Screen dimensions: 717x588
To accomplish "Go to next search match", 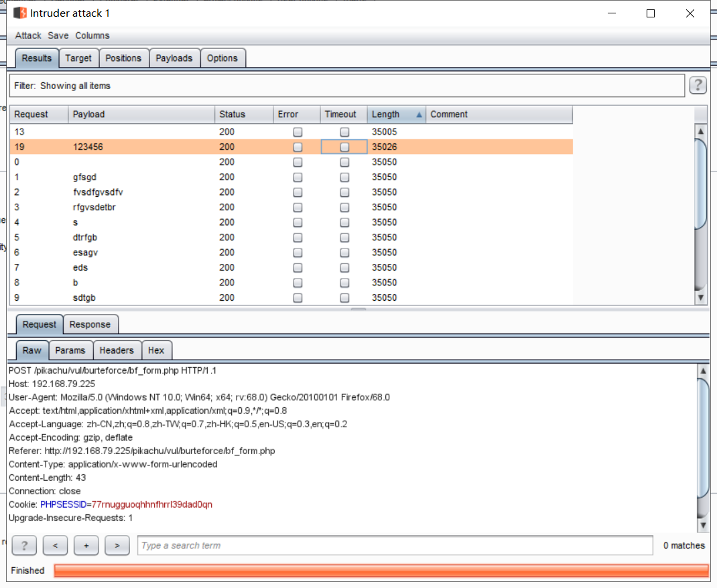I will pyautogui.click(x=117, y=545).
